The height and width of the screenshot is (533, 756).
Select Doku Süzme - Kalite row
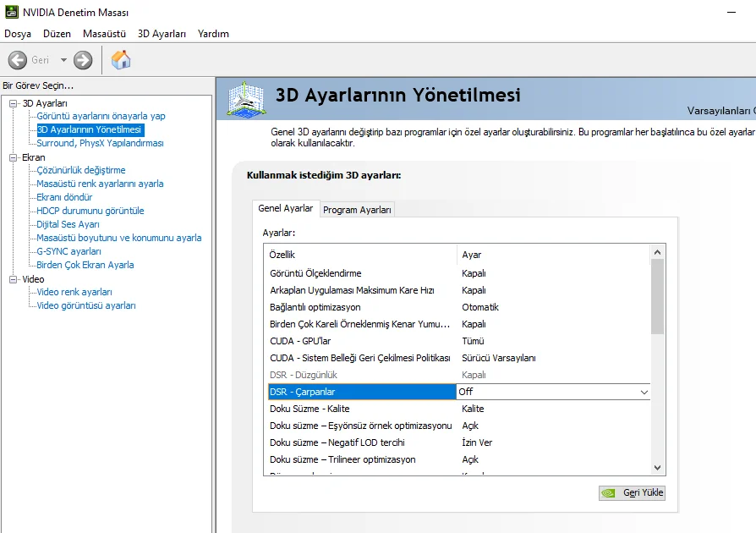(x=457, y=409)
